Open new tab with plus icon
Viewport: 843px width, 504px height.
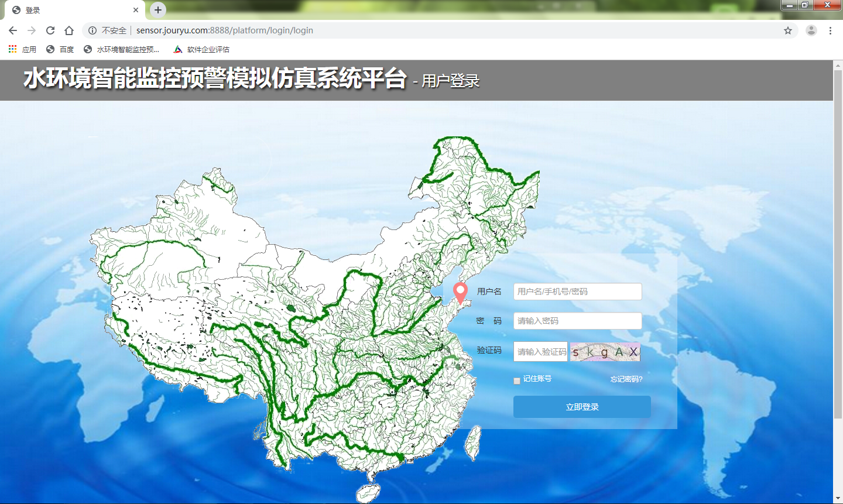(158, 10)
